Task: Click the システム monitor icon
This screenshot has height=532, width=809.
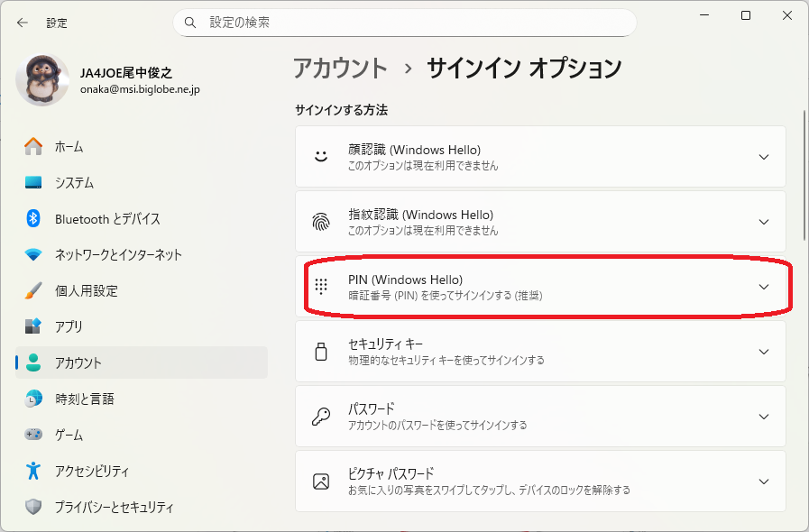Action: tap(33, 183)
